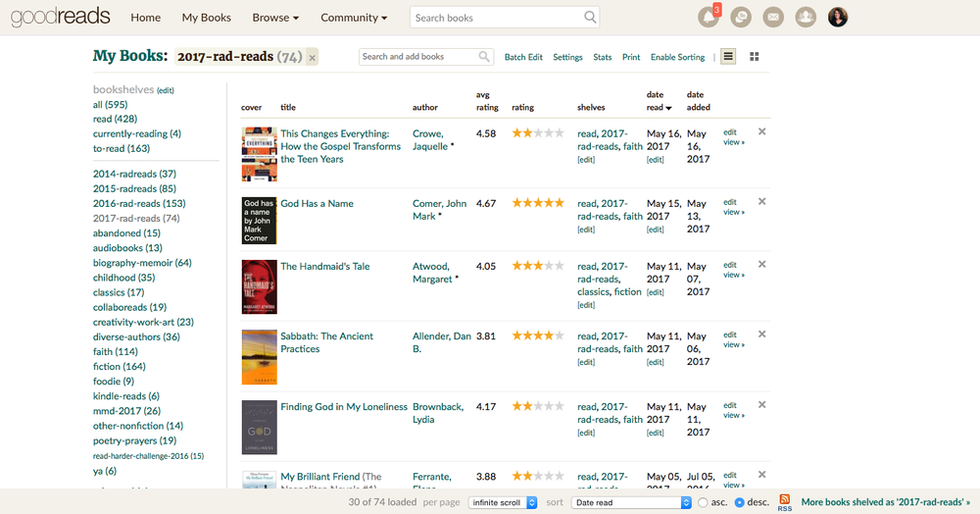The height and width of the screenshot is (514, 980).
Task: Open the discussions chat bubble icon
Action: point(741,18)
